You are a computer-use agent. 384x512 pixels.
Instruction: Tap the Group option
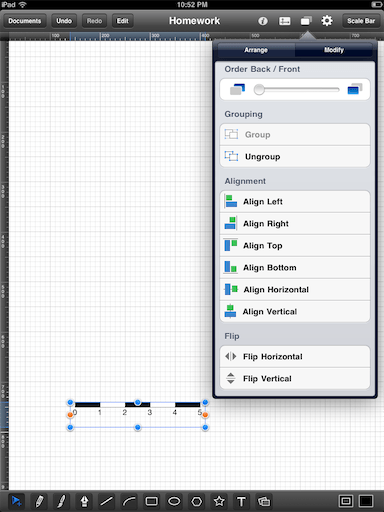(x=295, y=135)
